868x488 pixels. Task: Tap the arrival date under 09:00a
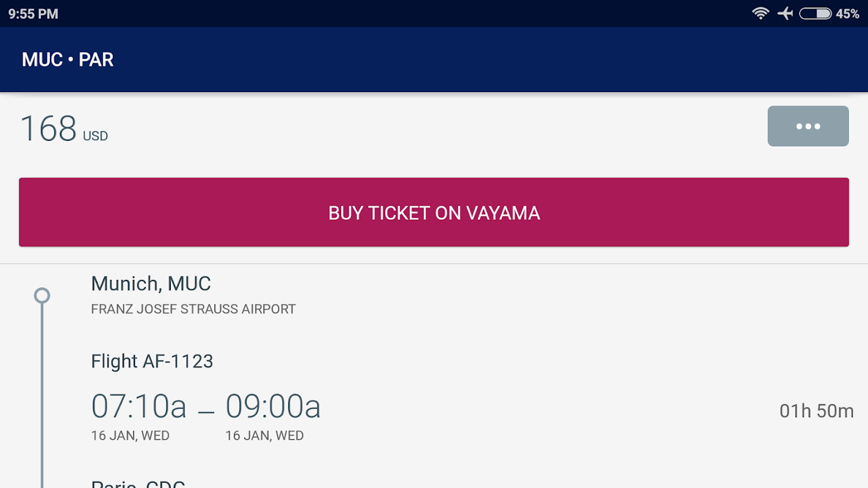[264, 436]
